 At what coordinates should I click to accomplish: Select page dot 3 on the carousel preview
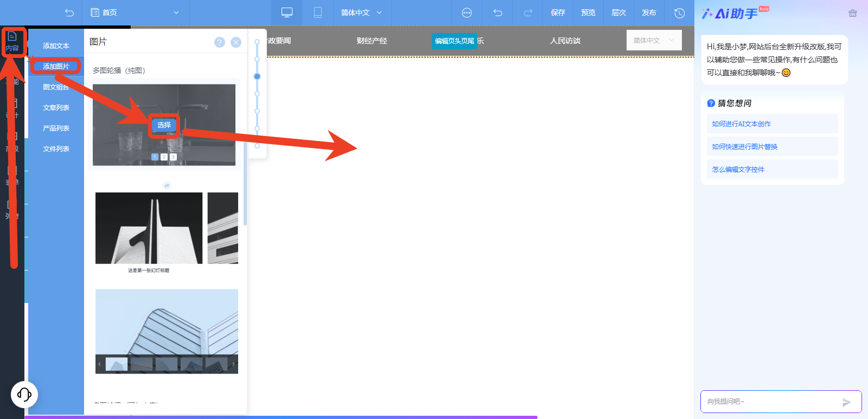[173, 157]
